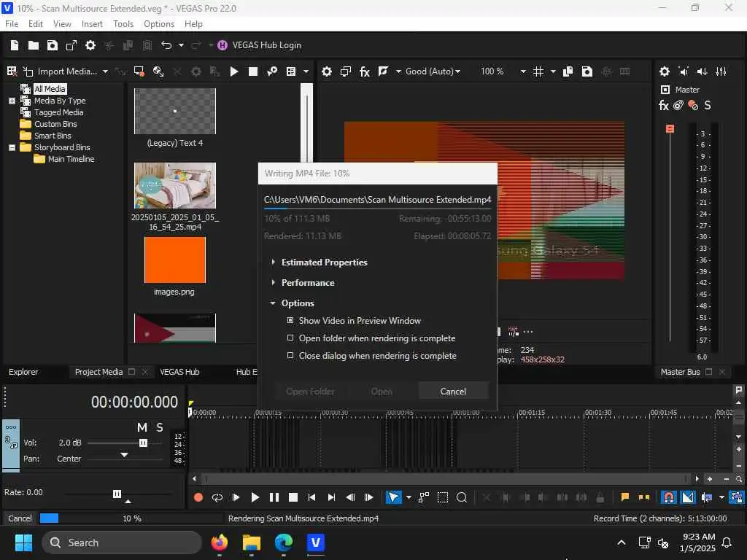Adjust the track Vol slider

[143, 443]
